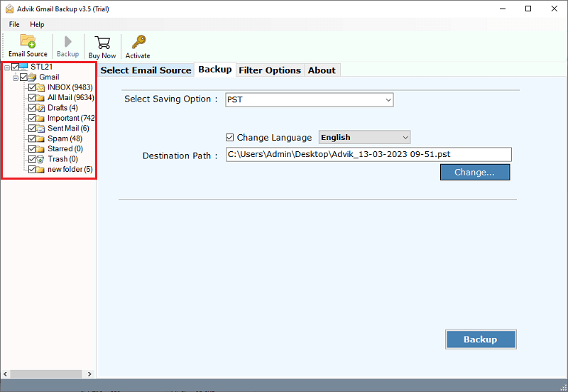Image resolution: width=568 pixels, height=392 pixels.
Task: Open the Select Saving Option dropdown
Action: (x=310, y=100)
